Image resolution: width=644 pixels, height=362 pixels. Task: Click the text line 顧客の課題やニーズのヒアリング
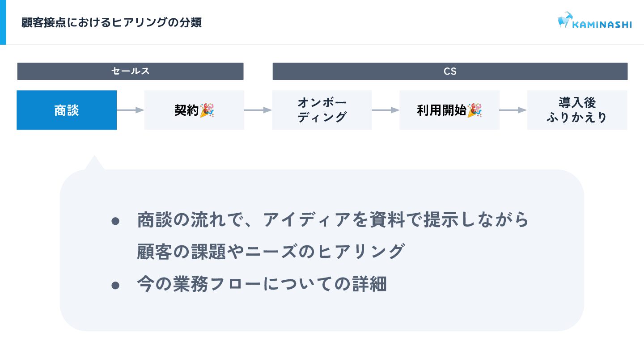point(271,252)
